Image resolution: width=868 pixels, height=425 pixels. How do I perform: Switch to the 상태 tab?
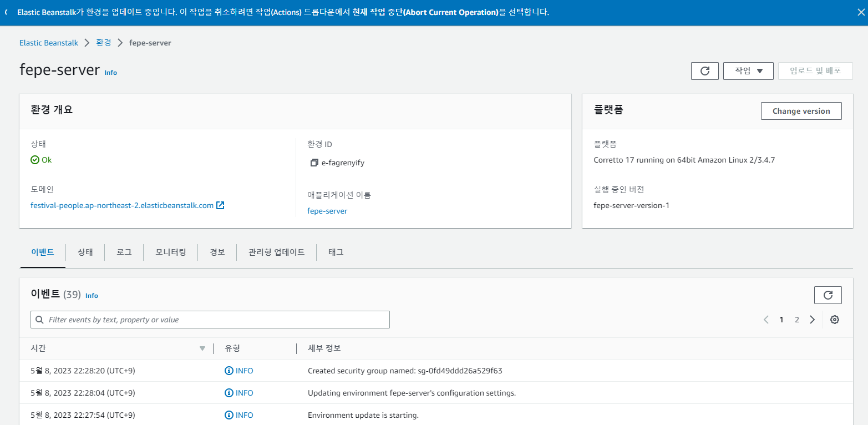[85, 252]
